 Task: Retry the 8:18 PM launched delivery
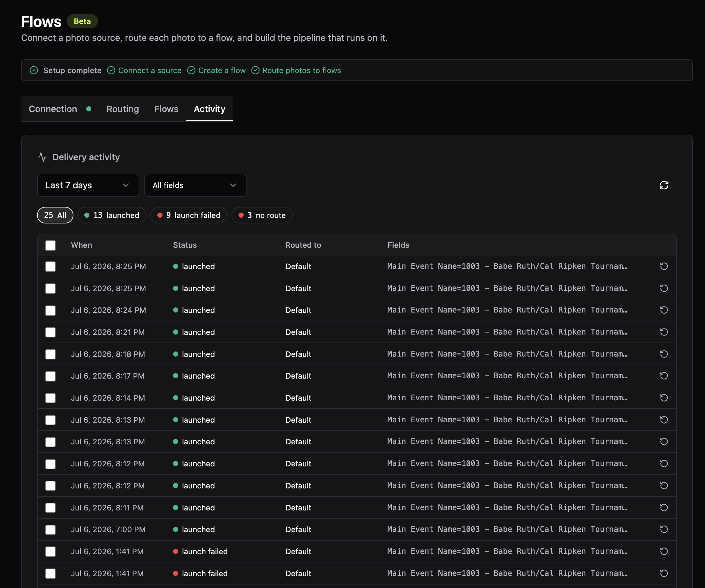[664, 354]
